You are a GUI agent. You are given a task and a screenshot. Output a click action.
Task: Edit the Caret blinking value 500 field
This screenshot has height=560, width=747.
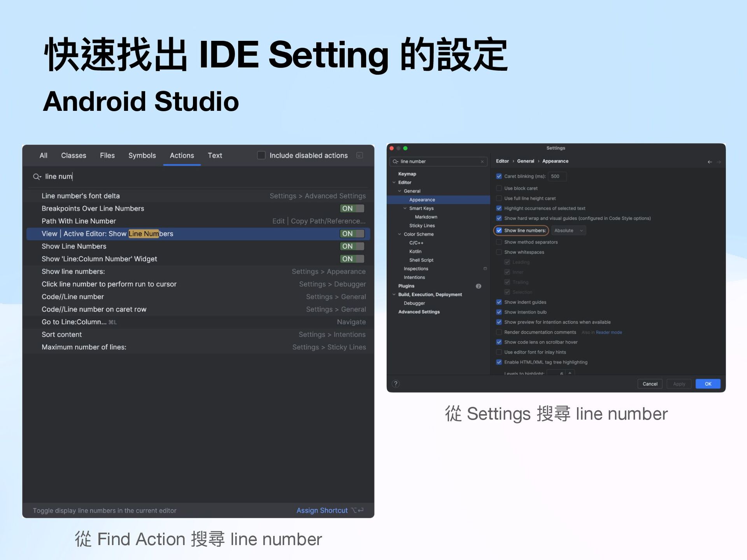click(x=558, y=176)
